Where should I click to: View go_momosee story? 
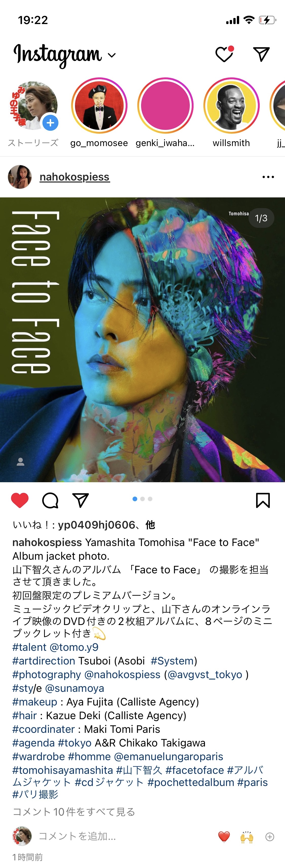(99, 106)
